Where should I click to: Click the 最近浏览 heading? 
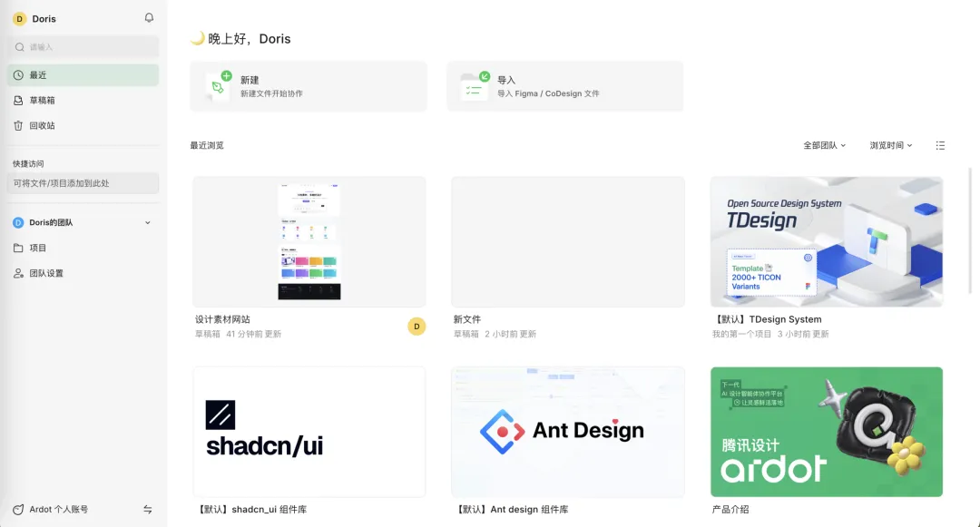tap(207, 145)
